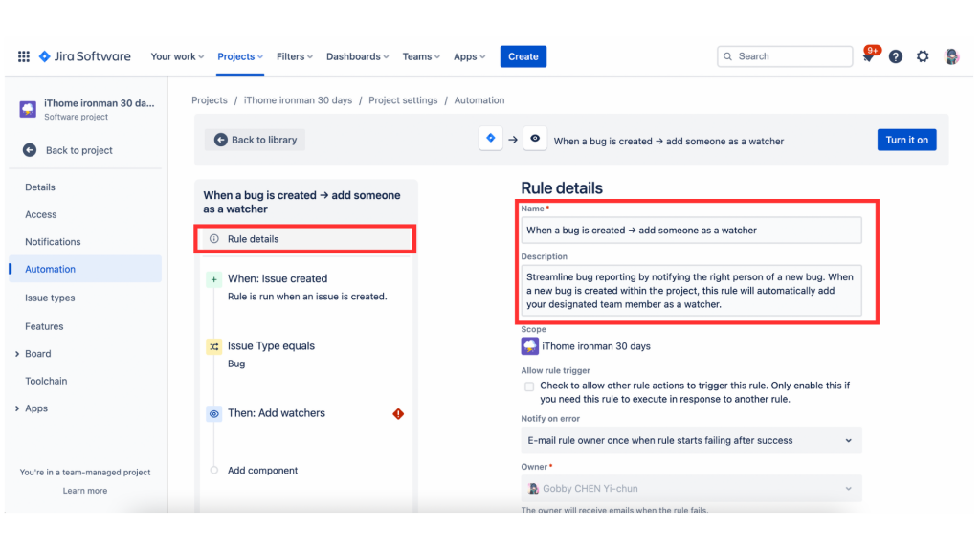Open the user profile avatar
The image size is (980, 551).
pos(951,56)
